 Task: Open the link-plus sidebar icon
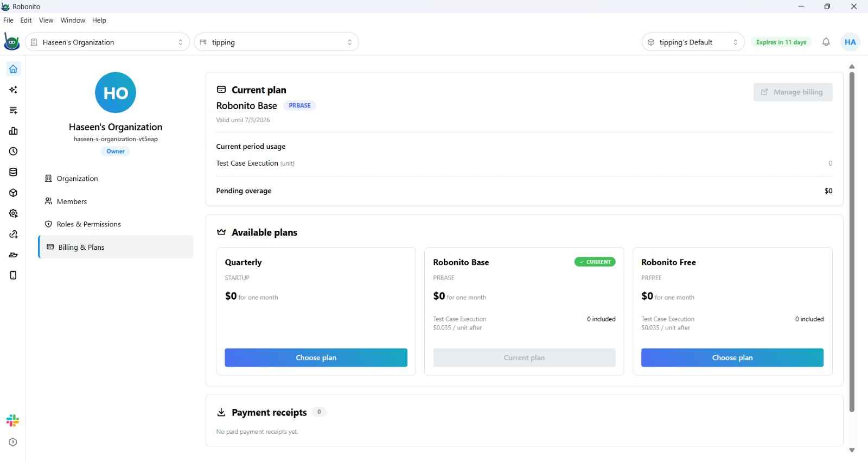pos(13,234)
